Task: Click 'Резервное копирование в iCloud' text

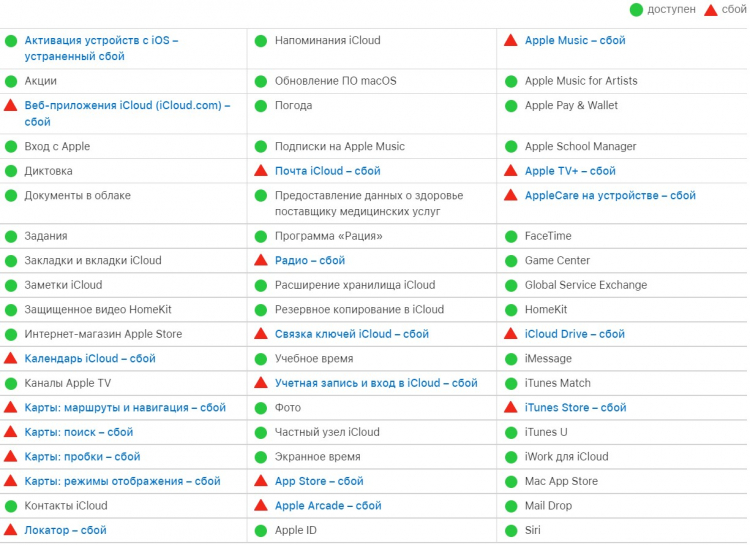Action: click(x=359, y=310)
